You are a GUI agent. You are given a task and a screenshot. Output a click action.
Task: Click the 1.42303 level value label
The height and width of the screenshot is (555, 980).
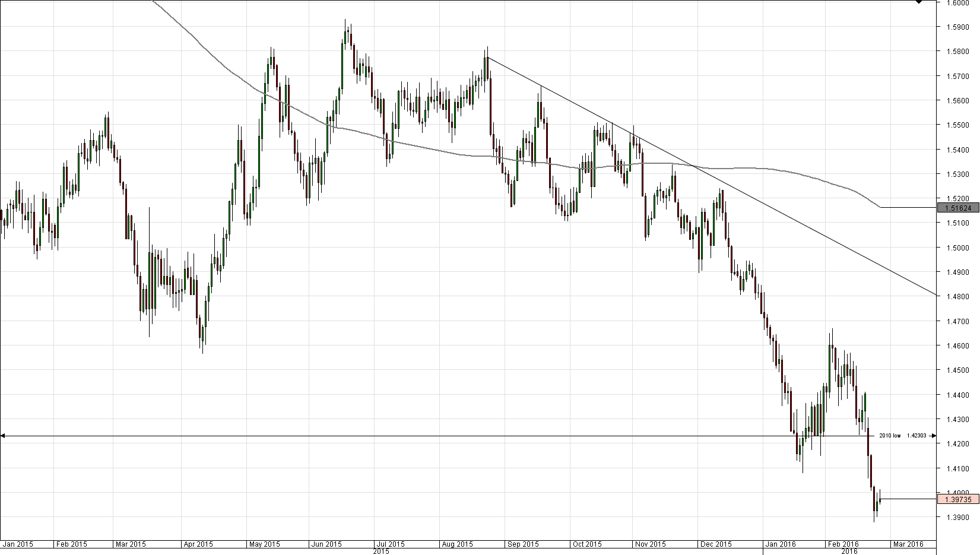pyautogui.click(x=916, y=436)
